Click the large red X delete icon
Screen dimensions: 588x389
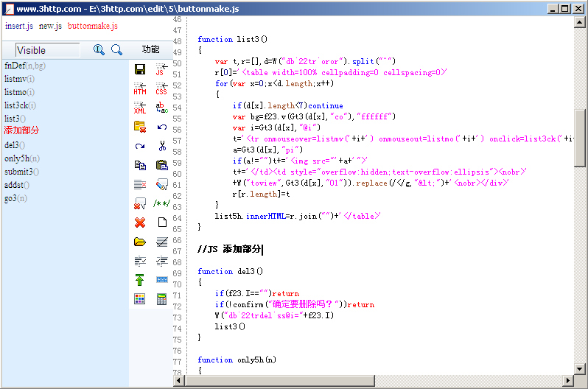[140, 222]
